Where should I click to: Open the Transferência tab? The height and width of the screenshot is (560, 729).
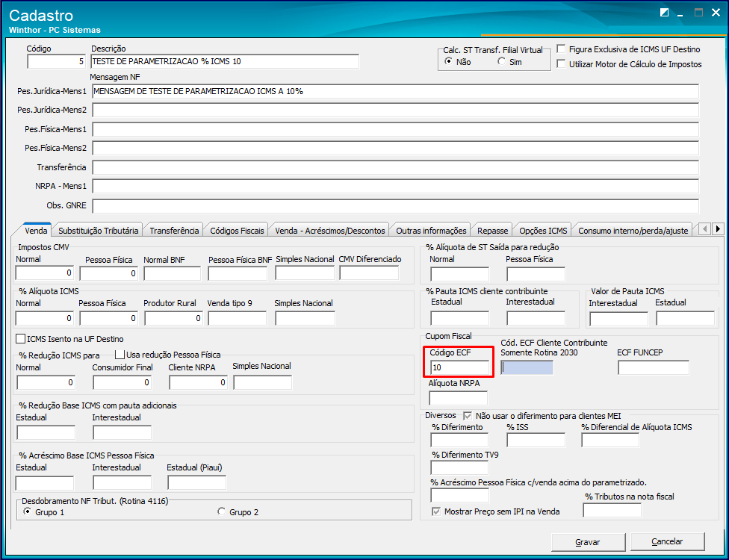coord(174,231)
